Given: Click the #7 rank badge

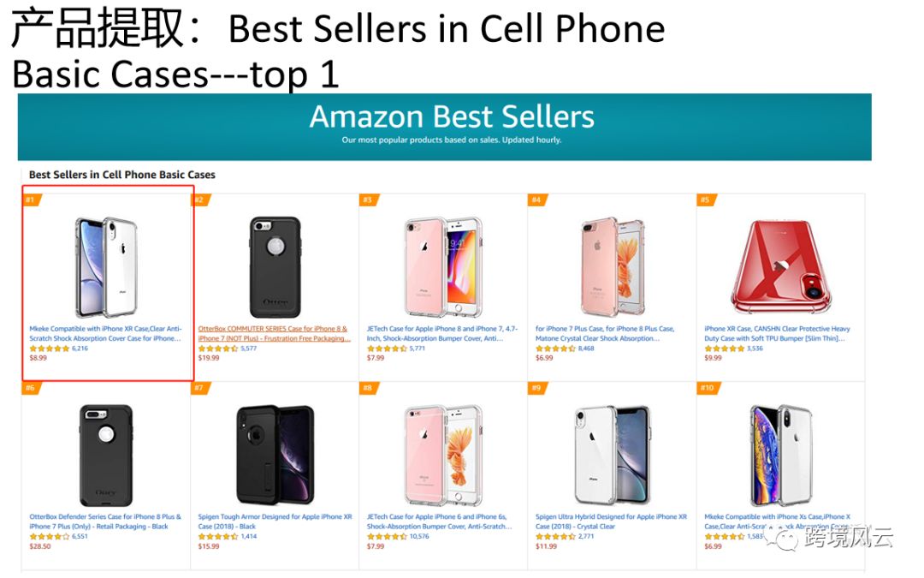Looking at the screenshot, I should [x=198, y=388].
